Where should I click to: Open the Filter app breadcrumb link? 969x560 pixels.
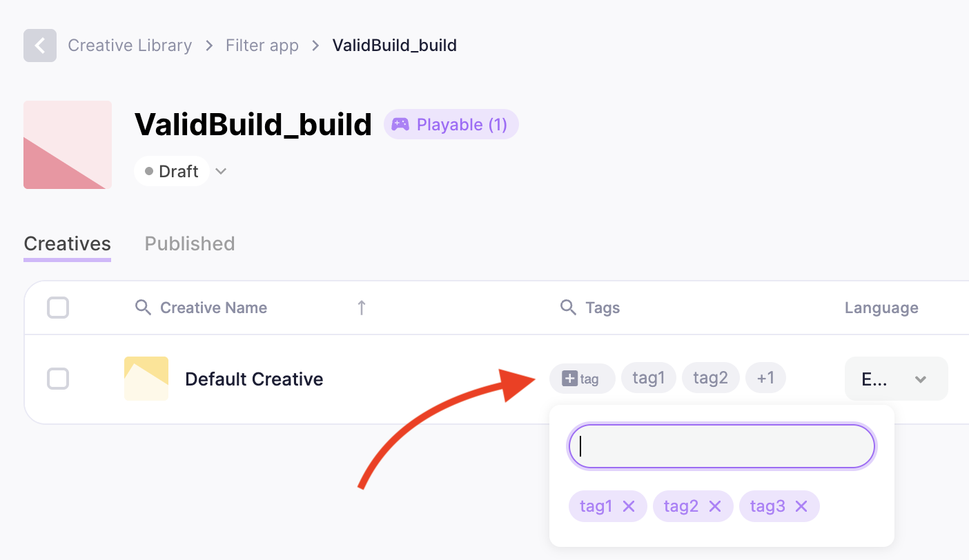tap(262, 46)
